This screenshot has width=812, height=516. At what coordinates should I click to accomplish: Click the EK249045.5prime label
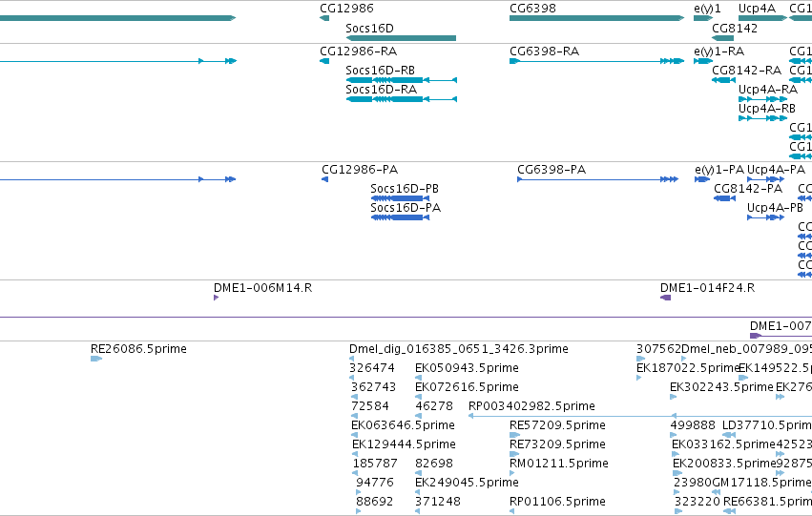click(468, 483)
